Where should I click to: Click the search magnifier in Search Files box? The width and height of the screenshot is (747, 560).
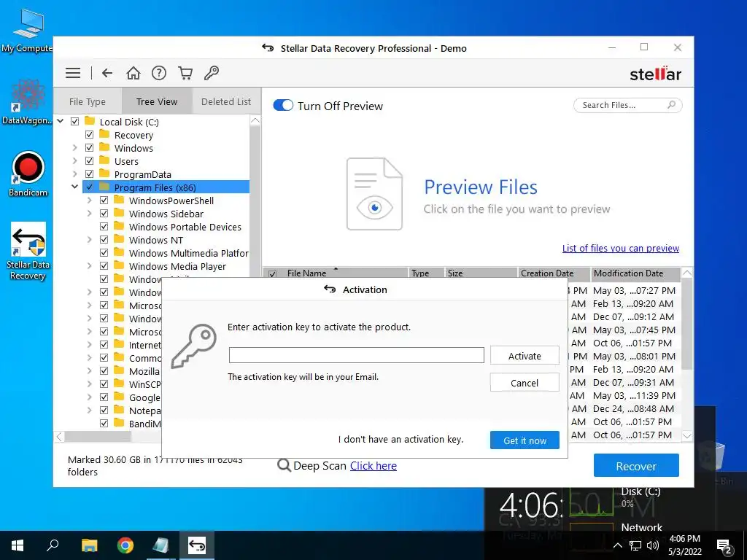[671, 105]
